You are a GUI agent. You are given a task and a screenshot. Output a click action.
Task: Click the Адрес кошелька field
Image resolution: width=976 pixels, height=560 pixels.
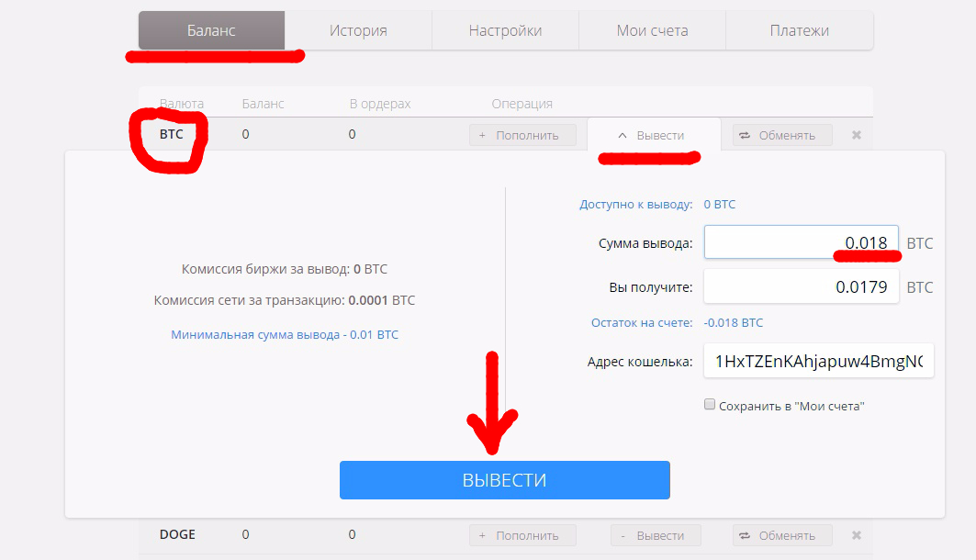click(818, 361)
